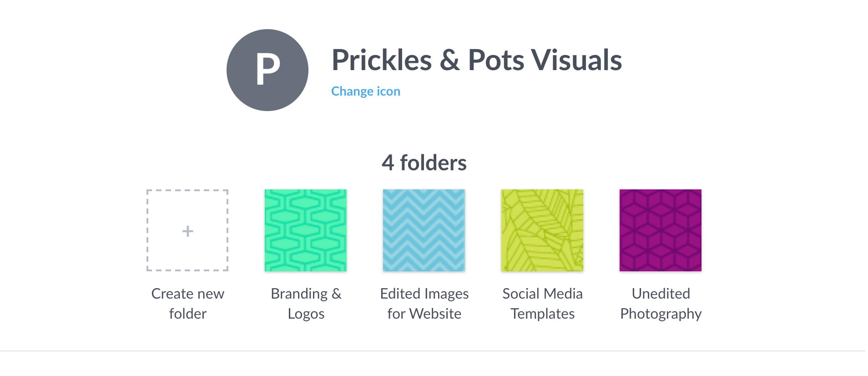Click the gray plus icon to add folder
Image resolution: width=868 pixels, height=376 pixels.
pyautogui.click(x=187, y=231)
